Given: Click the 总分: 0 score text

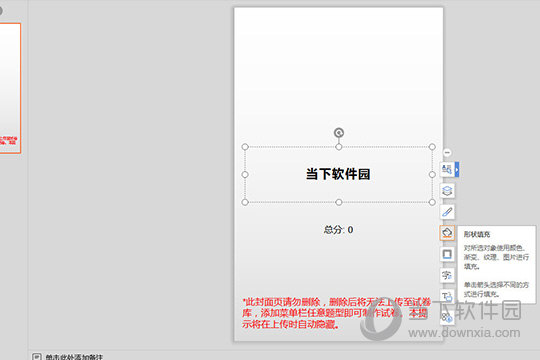Looking at the screenshot, I should (x=338, y=230).
